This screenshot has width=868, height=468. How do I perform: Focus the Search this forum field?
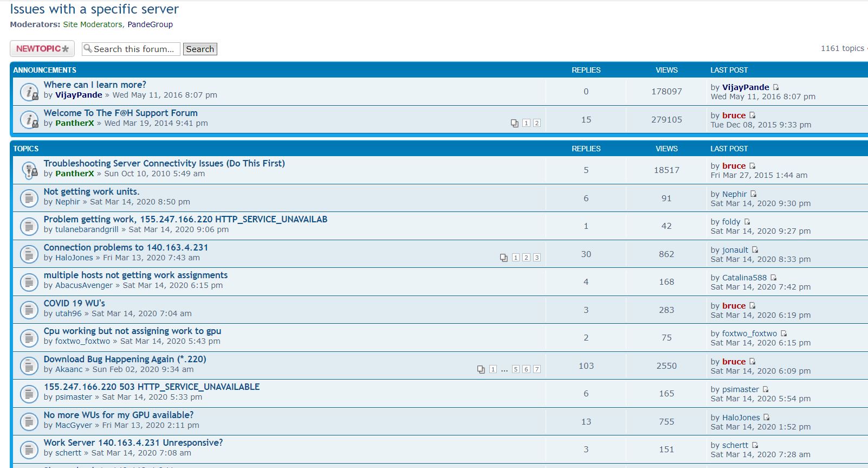[x=134, y=49]
